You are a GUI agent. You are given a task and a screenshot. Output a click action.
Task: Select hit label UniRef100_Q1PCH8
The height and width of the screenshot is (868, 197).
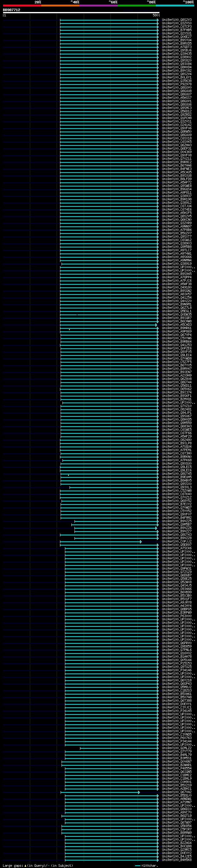click(177, 118)
